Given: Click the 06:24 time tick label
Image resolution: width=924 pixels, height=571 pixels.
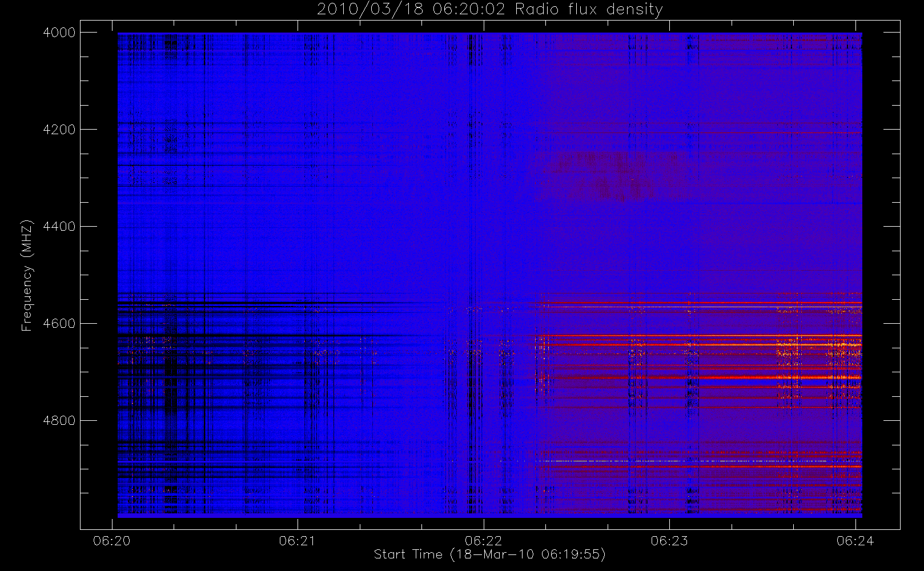Looking at the screenshot, I should tap(855, 541).
